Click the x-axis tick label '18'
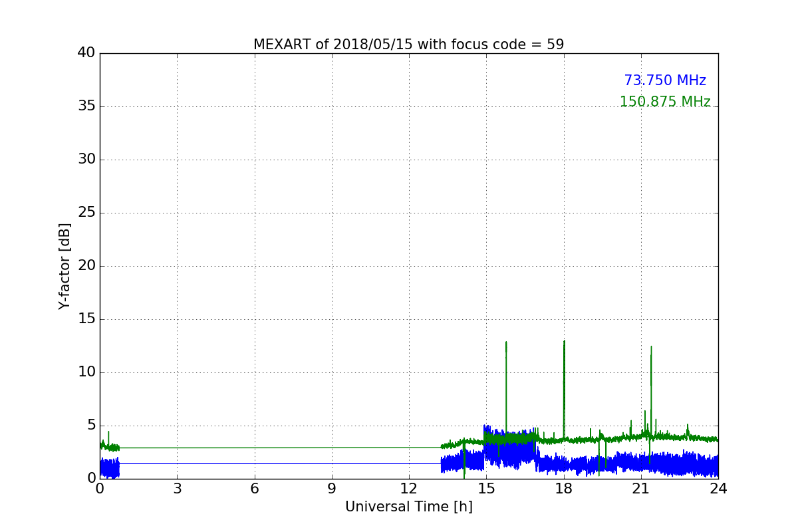Viewport: 798px width, 532px height. point(564,489)
